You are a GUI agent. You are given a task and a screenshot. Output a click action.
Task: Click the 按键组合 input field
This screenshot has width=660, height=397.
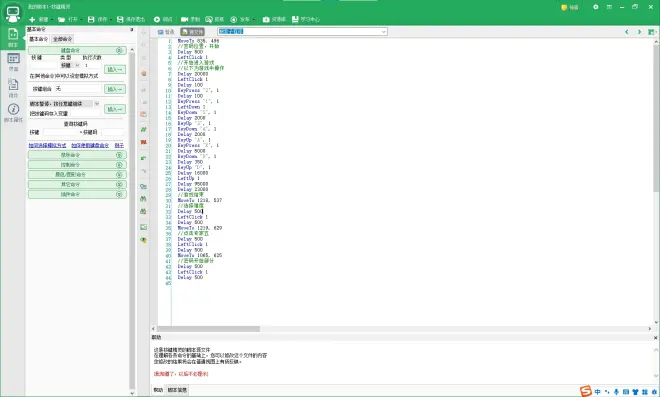[x=78, y=89]
